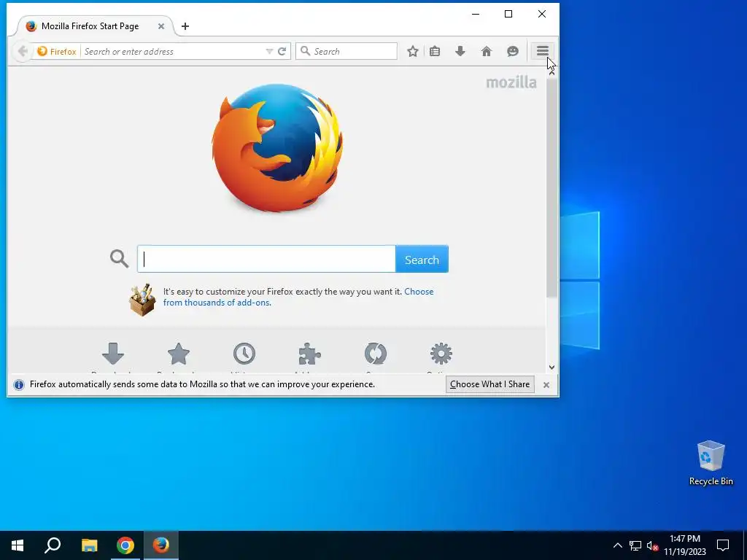Maximize the Firefox window
The image size is (747, 560).
click(x=508, y=14)
